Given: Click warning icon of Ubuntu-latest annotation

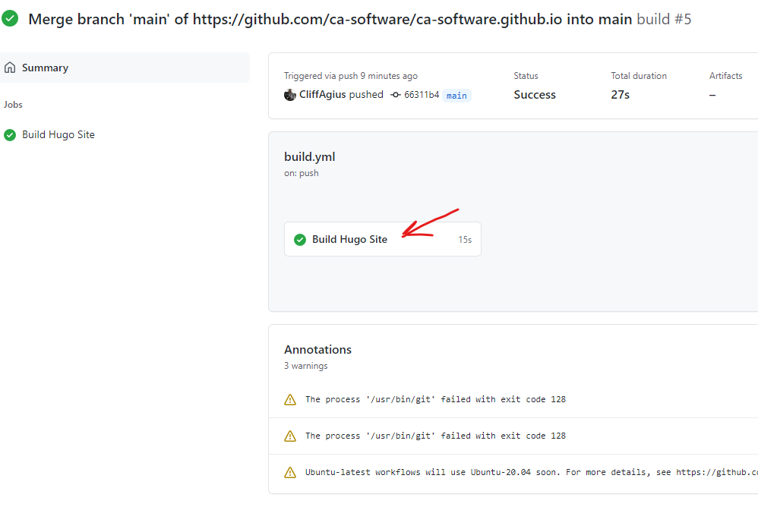Looking at the screenshot, I should 290,473.
